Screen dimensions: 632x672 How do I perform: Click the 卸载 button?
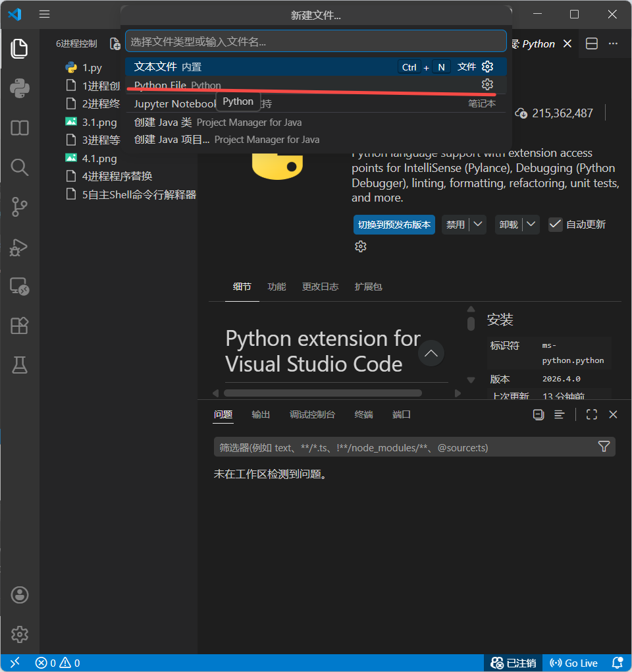point(508,225)
